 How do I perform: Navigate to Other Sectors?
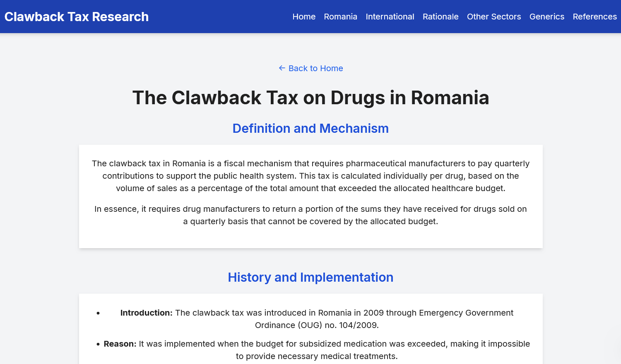(494, 17)
